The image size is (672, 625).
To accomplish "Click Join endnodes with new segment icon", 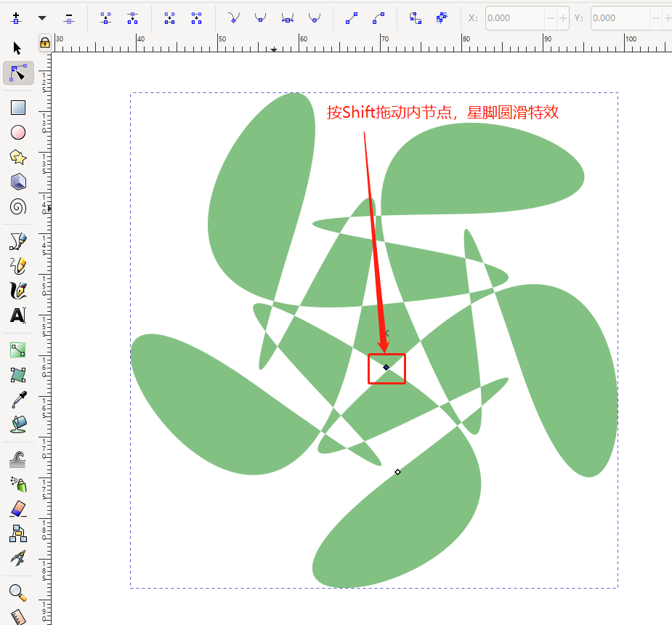I will [x=169, y=18].
